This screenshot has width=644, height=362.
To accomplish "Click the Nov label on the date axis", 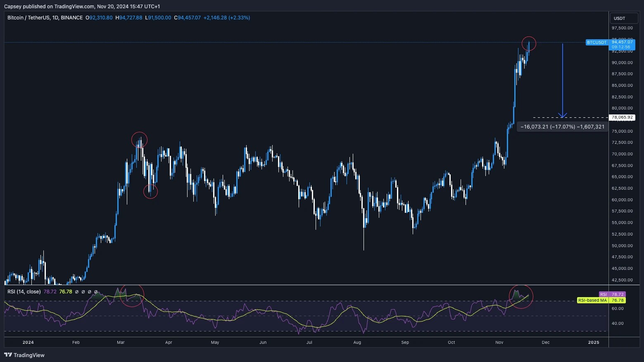I will coord(499,342).
